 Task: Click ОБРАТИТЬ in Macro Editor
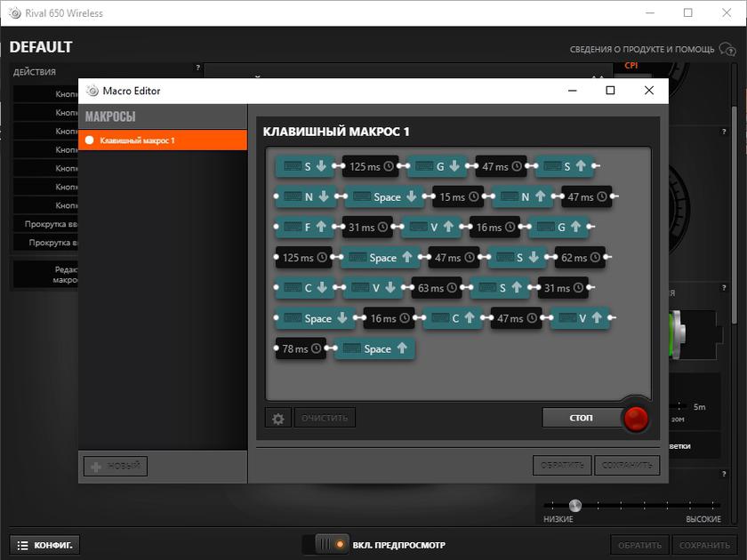pos(562,465)
